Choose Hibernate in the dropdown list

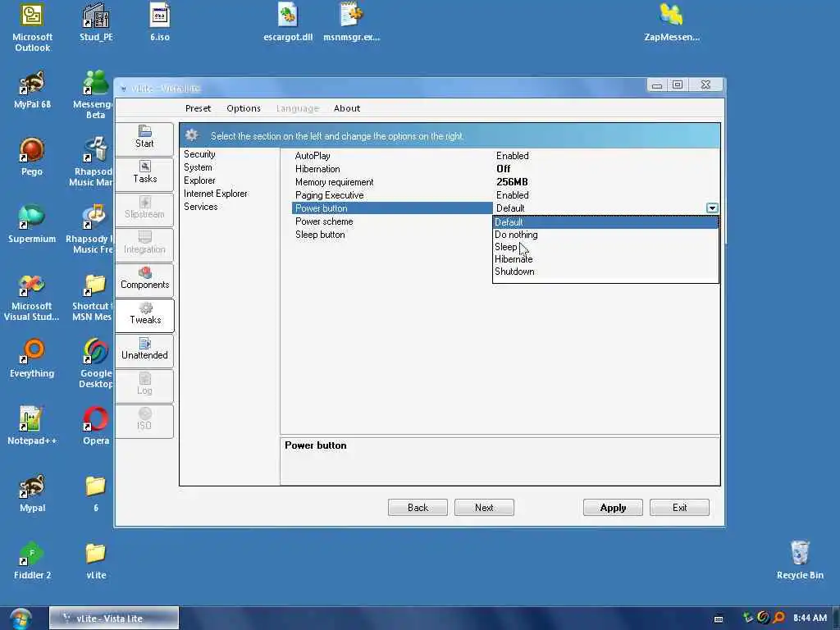click(x=605, y=259)
